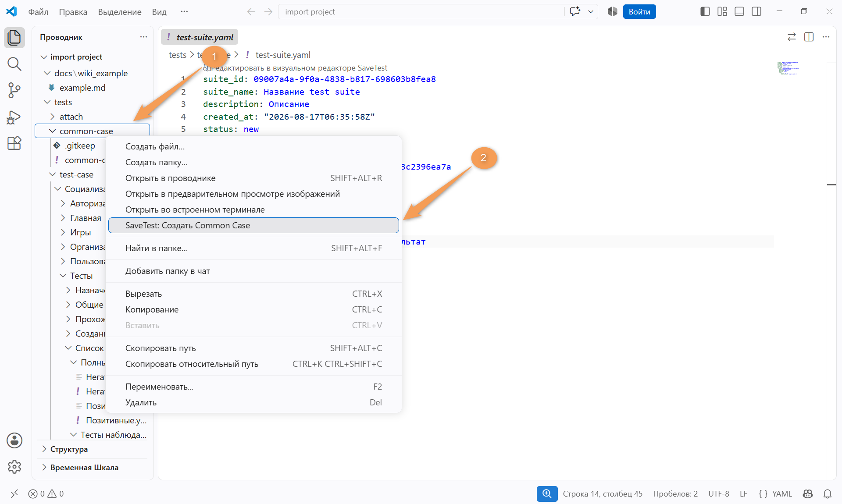This screenshot has width=842, height=504.
Task: Click the editor minimap preview
Action: pos(788,68)
